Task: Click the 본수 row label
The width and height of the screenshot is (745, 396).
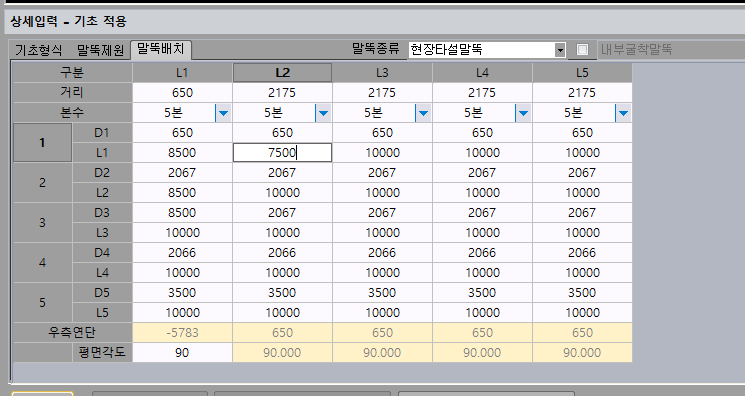Action: pyautogui.click(x=72, y=113)
